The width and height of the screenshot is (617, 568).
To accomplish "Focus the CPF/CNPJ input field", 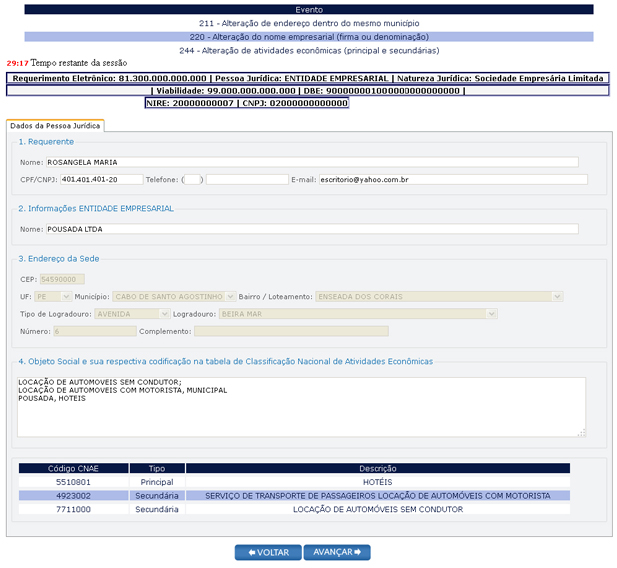I will (x=101, y=179).
